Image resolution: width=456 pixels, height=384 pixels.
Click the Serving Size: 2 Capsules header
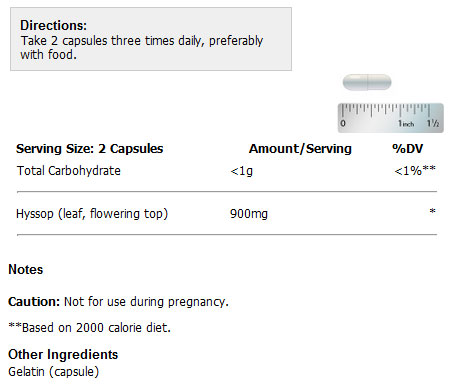pyautogui.click(x=90, y=149)
